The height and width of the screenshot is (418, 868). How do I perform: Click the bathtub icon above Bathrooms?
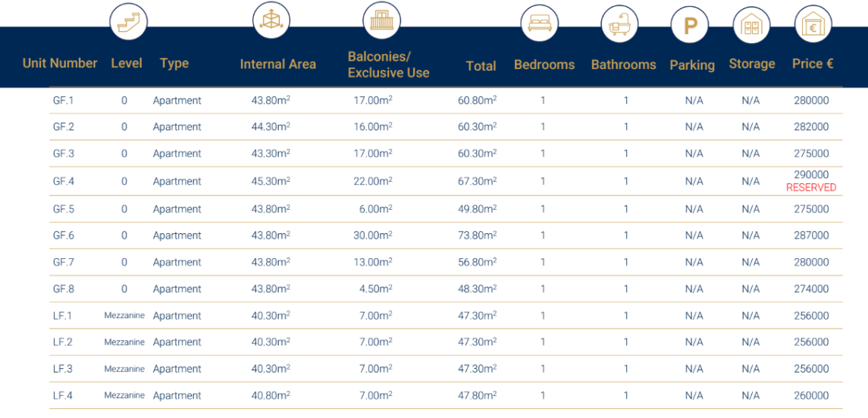[619, 24]
